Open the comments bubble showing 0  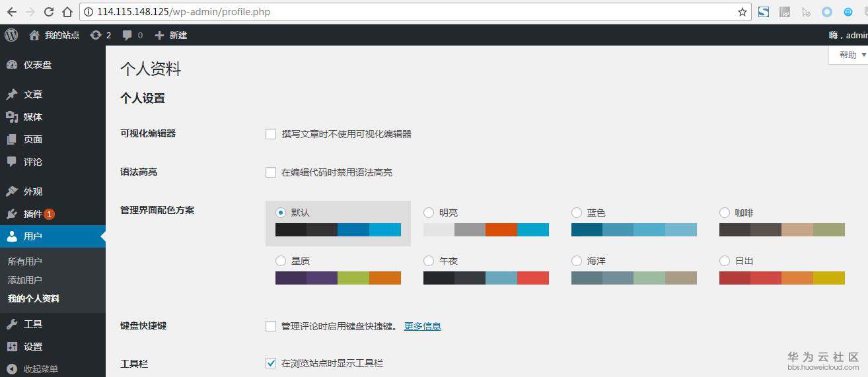(x=133, y=35)
